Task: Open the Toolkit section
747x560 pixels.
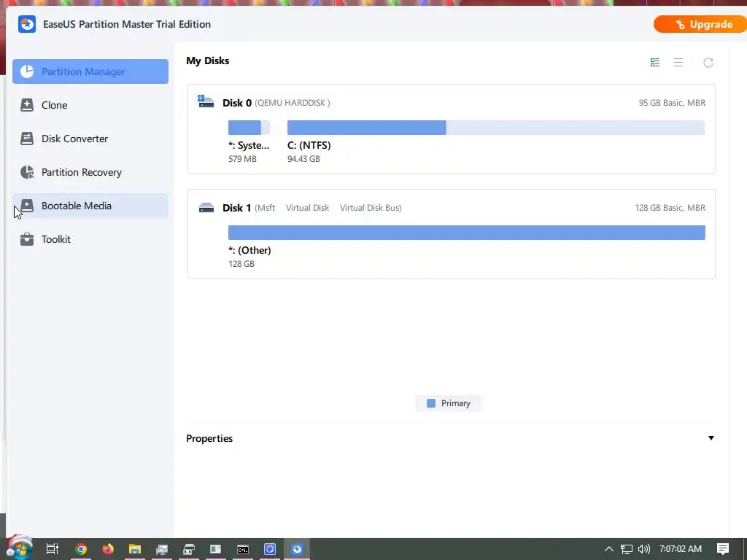Action: 90,239
